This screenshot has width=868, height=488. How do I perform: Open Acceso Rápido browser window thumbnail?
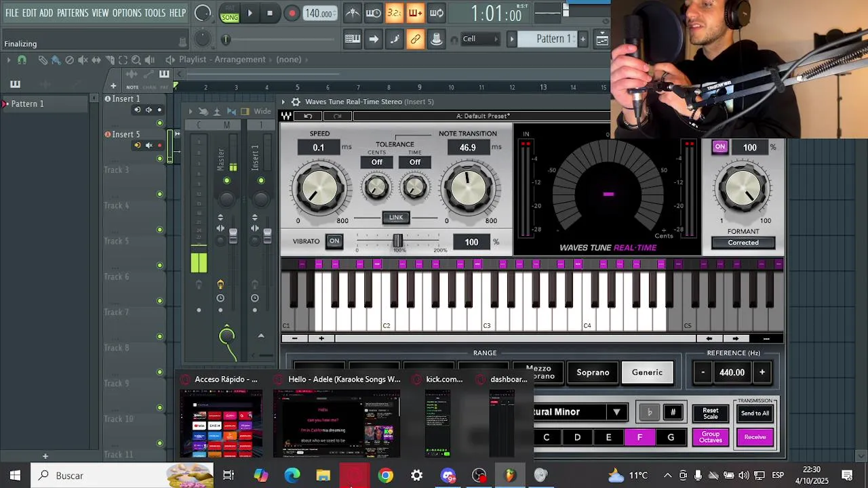221,417
